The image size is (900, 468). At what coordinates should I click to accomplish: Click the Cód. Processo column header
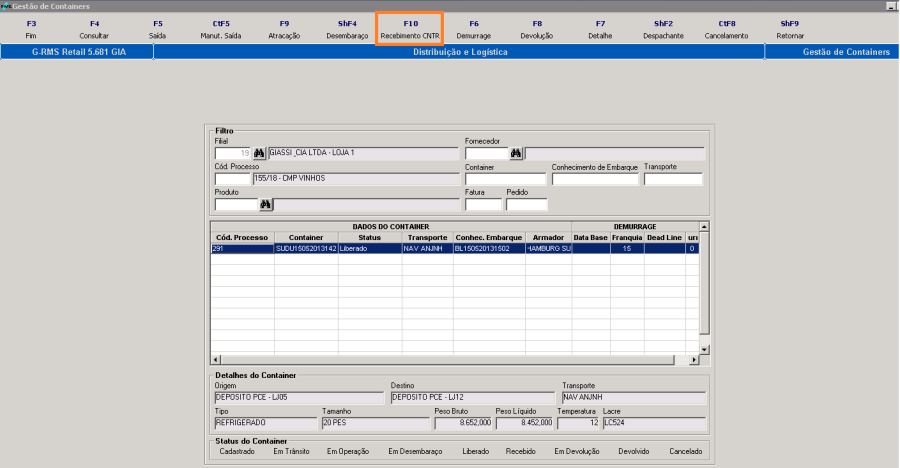(x=242, y=238)
